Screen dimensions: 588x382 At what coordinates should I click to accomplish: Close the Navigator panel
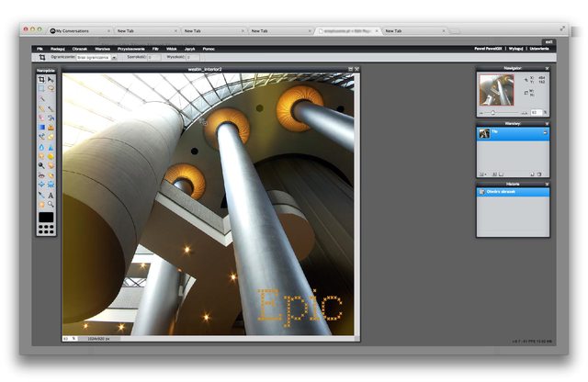[x=547, y=68]
